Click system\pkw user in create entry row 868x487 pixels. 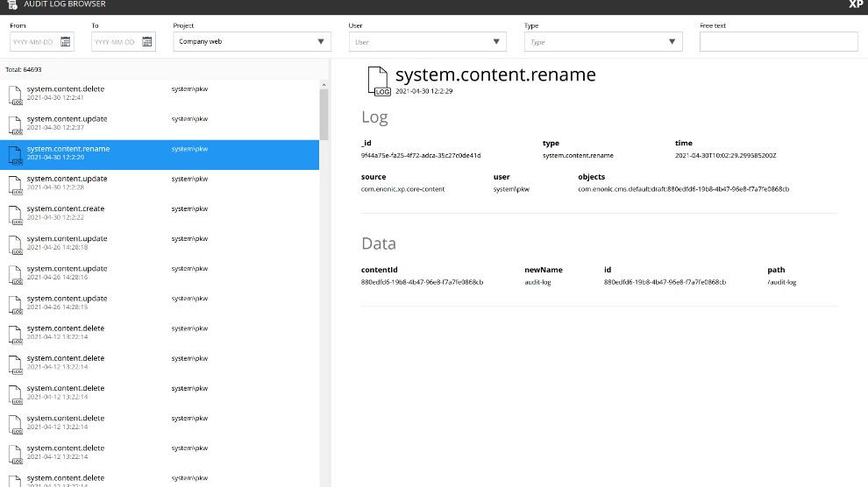189,209
